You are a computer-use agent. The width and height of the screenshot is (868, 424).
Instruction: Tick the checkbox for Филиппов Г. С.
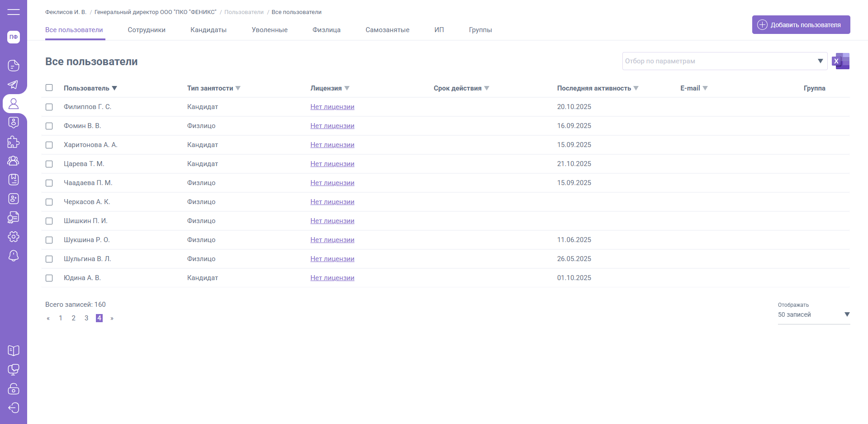49,107
